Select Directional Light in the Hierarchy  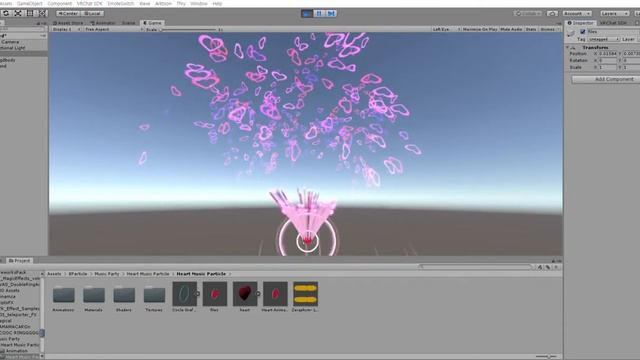13,48
